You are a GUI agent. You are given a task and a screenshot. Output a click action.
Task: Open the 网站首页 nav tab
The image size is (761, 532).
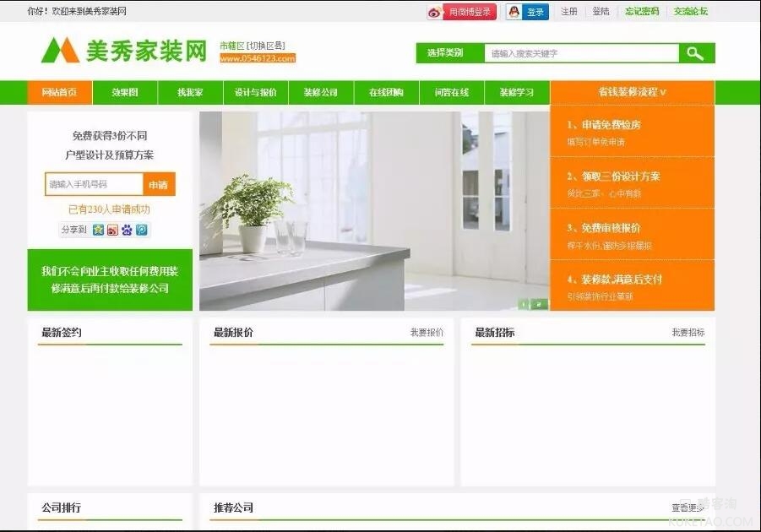coord(60,92)
